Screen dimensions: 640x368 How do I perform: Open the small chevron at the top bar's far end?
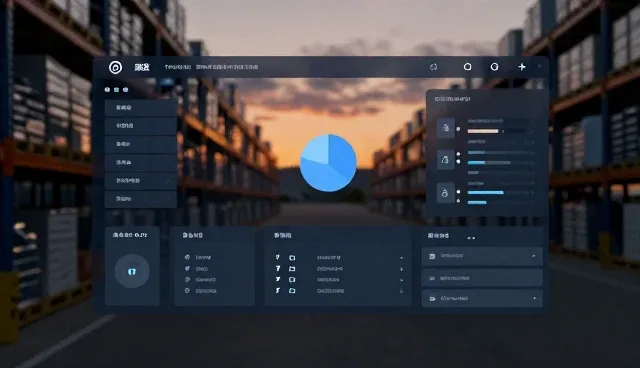coord(540,66)
